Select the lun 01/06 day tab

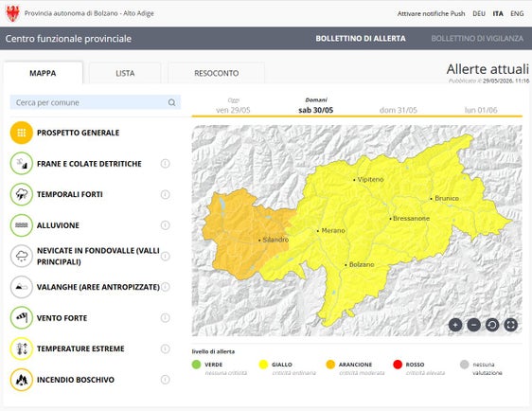[481, 106]
